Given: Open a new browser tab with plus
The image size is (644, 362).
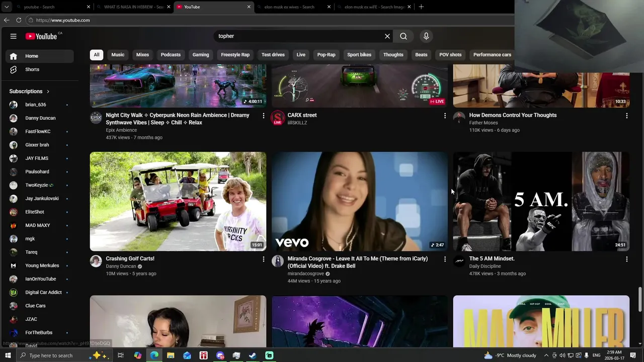Looking at the screenshot, I should [421, 7].
